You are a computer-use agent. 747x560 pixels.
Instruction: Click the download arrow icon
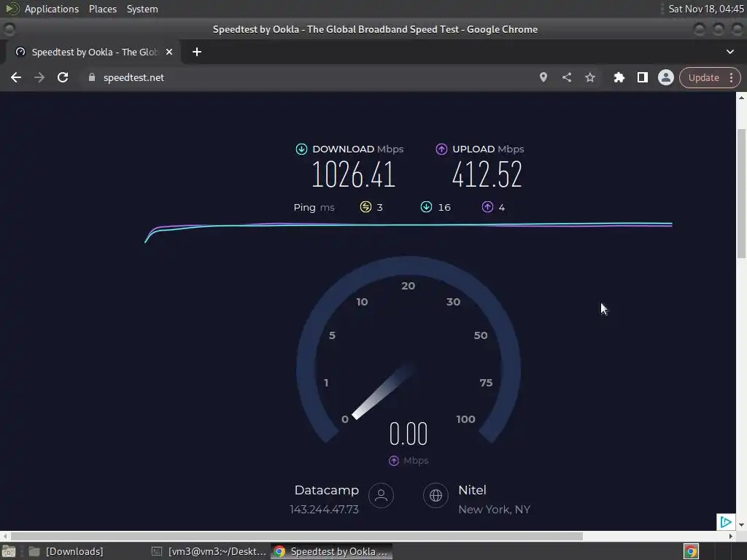click(301, 149)
